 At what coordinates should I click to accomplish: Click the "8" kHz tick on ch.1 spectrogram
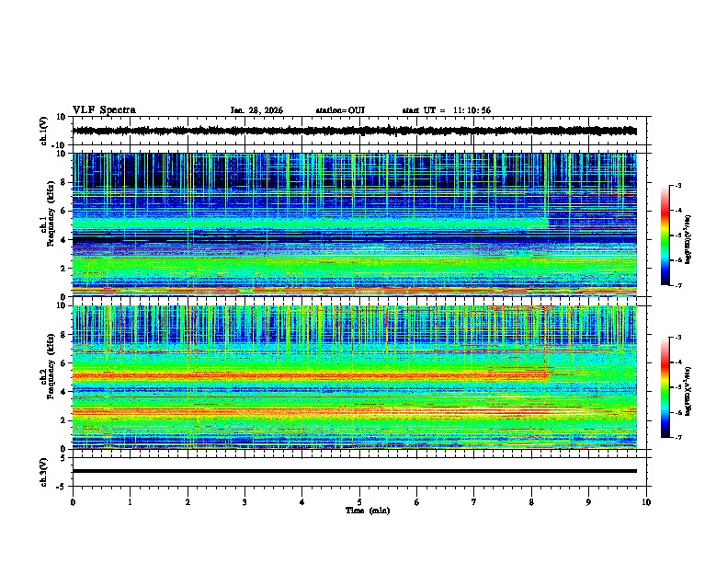(x=63, y=182)
